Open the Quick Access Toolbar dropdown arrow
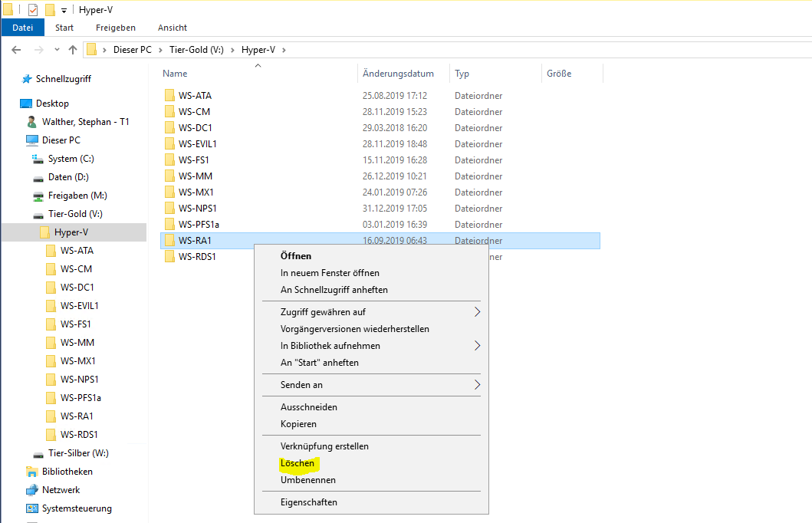Viewport: 812px width, 523px height. pyautogui.click(x=64, y=11)
